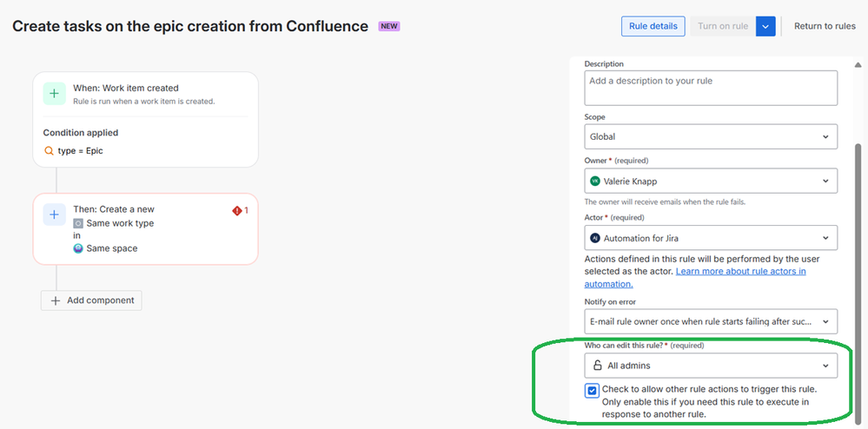
Task: Click the lock icon next to All admins
Action: point(597,366)
